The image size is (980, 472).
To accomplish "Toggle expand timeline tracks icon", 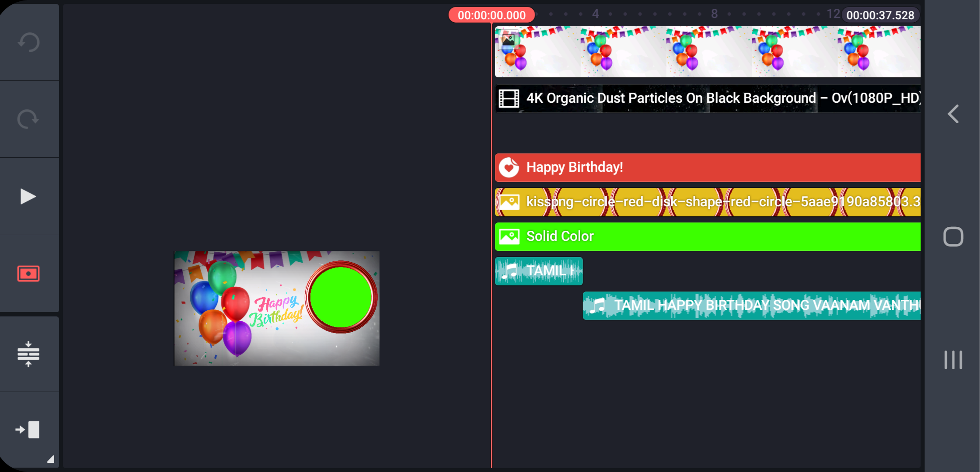I will (x=28, y=354).
